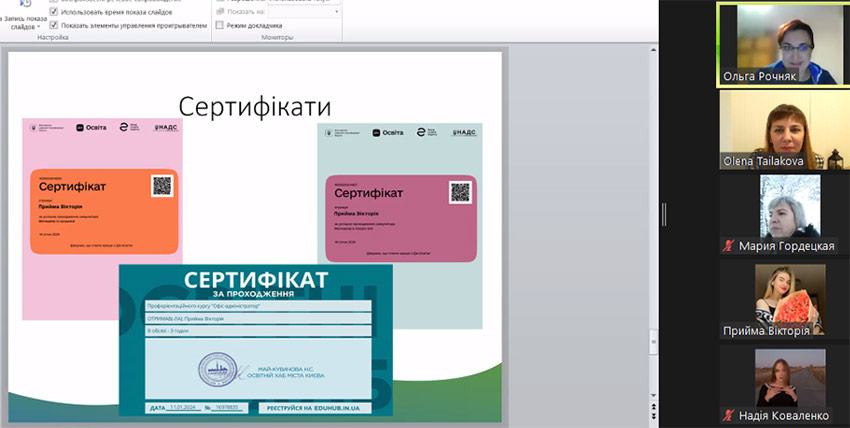Click muted microphone icon for Надія Коваленко
Image resolution: width=850 pixels, height=428 pixels.
pos(728,416)
